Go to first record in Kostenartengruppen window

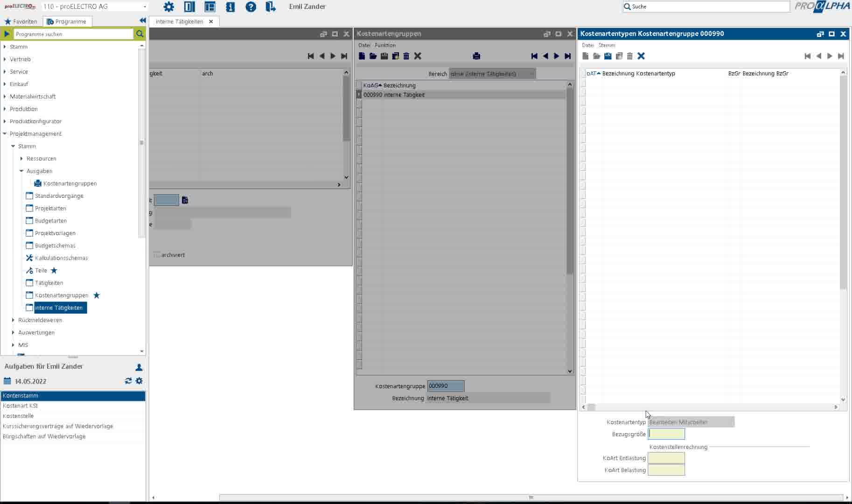(x=534, y=56)
